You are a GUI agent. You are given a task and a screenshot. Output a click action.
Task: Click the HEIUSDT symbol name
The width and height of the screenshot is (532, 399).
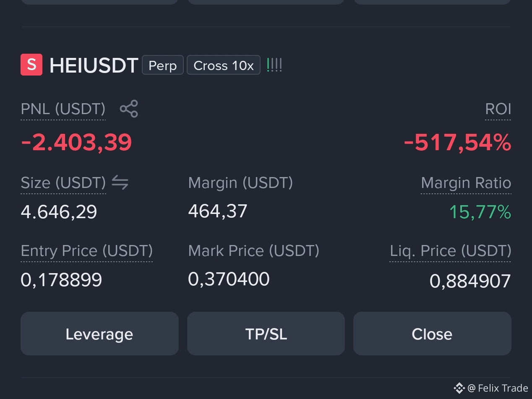click(x=94, y=66)
